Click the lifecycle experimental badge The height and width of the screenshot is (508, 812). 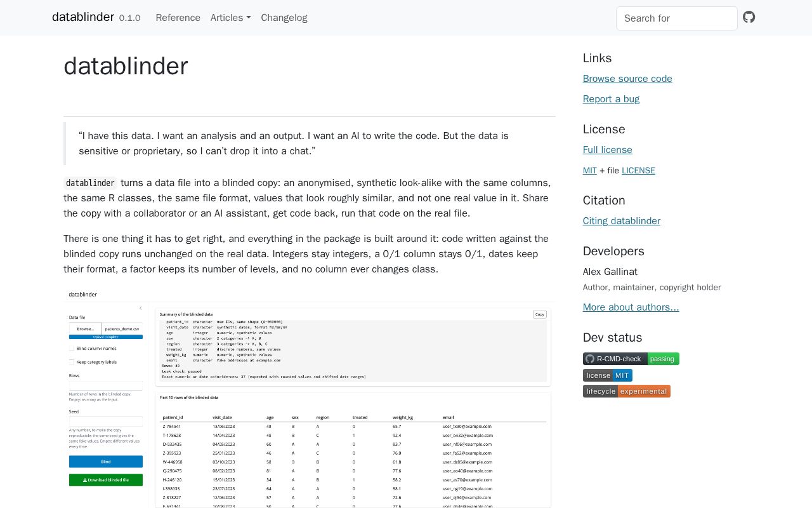627,391
